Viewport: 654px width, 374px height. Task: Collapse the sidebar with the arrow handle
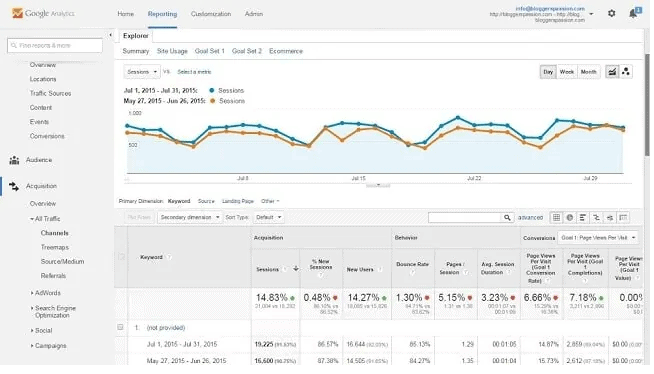110,35
